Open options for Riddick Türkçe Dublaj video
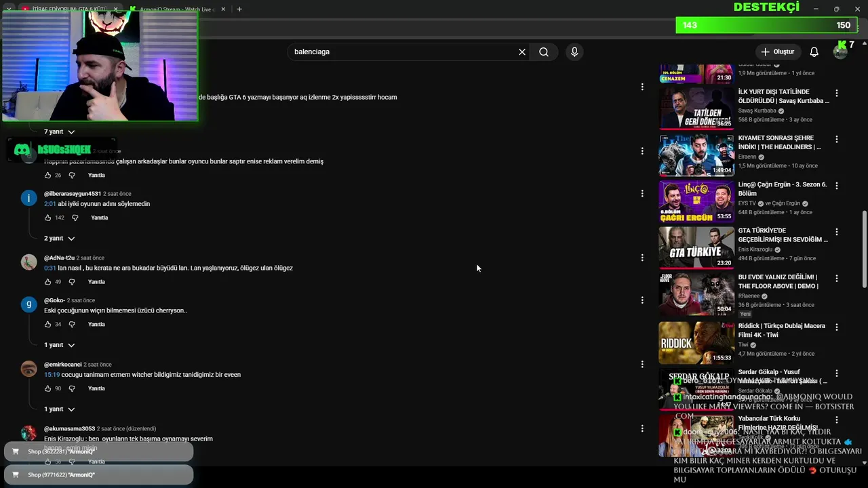This screenshot has width=868, height=488. pyautogui.click(x=837, y=327)
